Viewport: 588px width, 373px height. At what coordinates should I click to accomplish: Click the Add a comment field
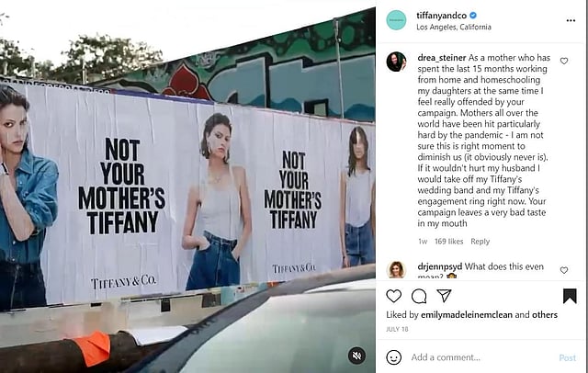pos(481,357)
